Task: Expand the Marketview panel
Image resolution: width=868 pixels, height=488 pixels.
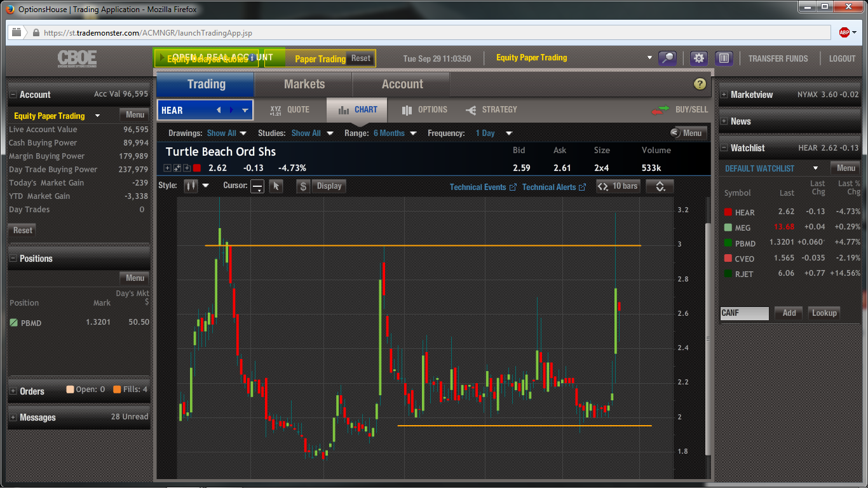Action: 724,95
